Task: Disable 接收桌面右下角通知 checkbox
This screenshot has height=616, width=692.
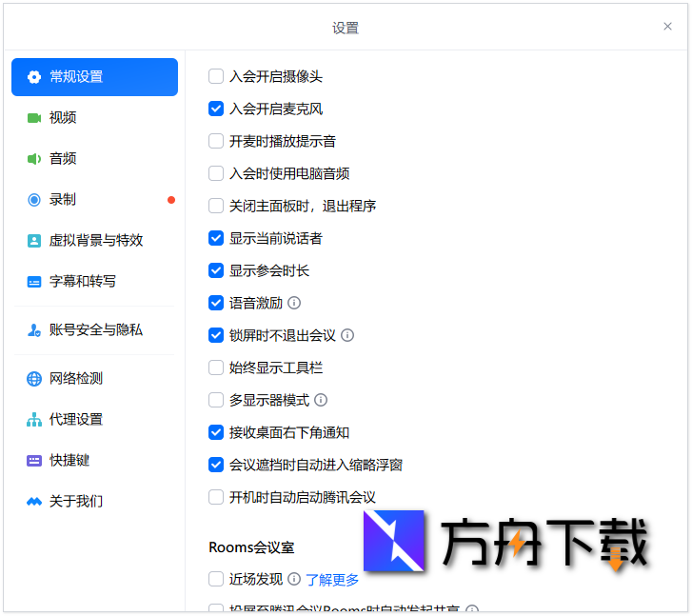Action: (x=216, y=433)
